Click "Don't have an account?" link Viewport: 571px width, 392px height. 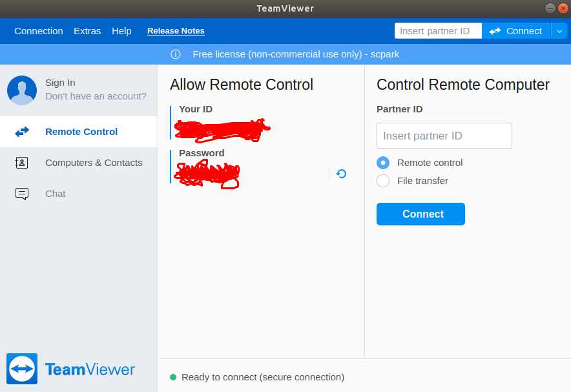click(96, 96)
